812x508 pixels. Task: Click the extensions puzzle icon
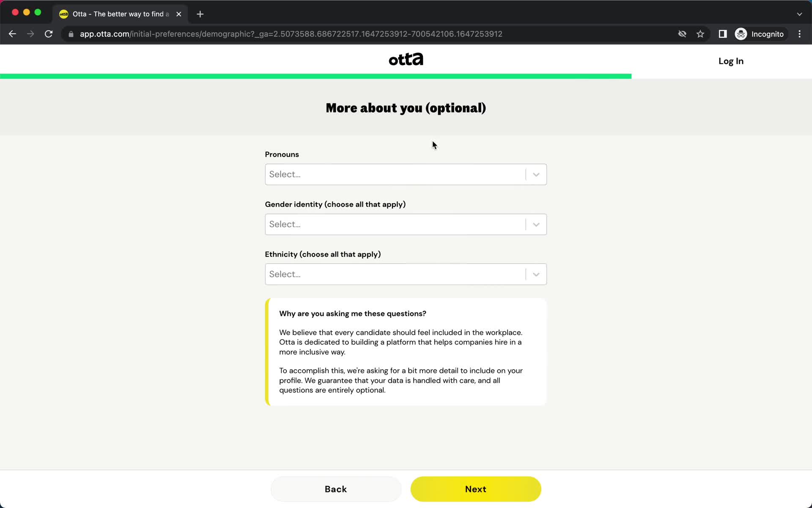(x=723, y=34)
